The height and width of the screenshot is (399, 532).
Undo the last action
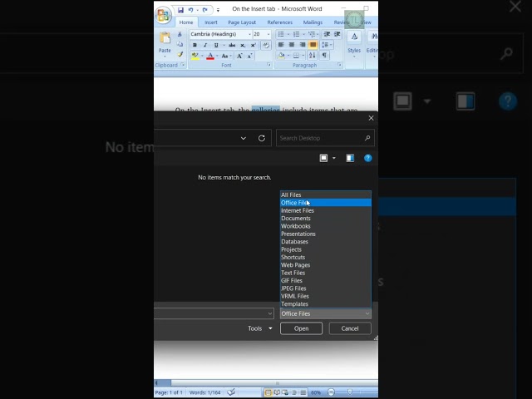(x=190, y=10)
